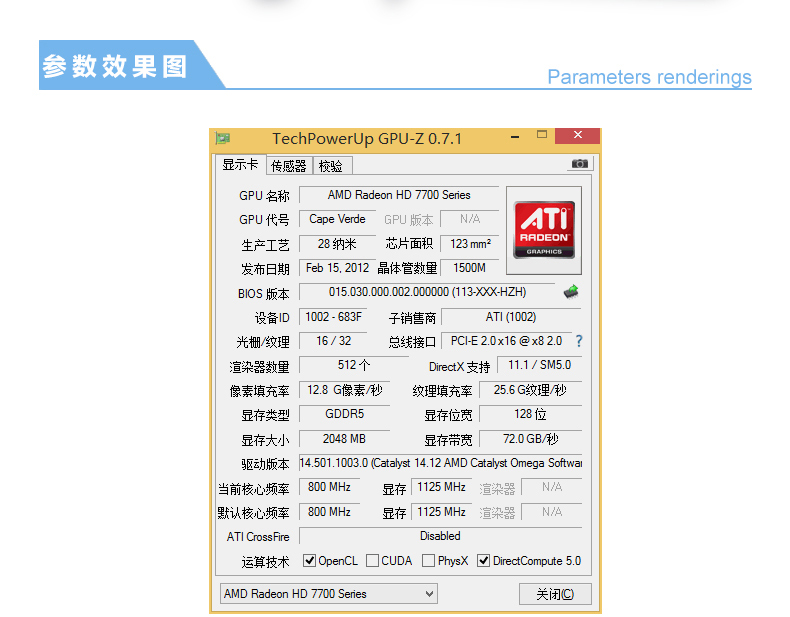Switch to the 传感器 tab
Viewport: 790px width, 617px height.
coord(289,166)
